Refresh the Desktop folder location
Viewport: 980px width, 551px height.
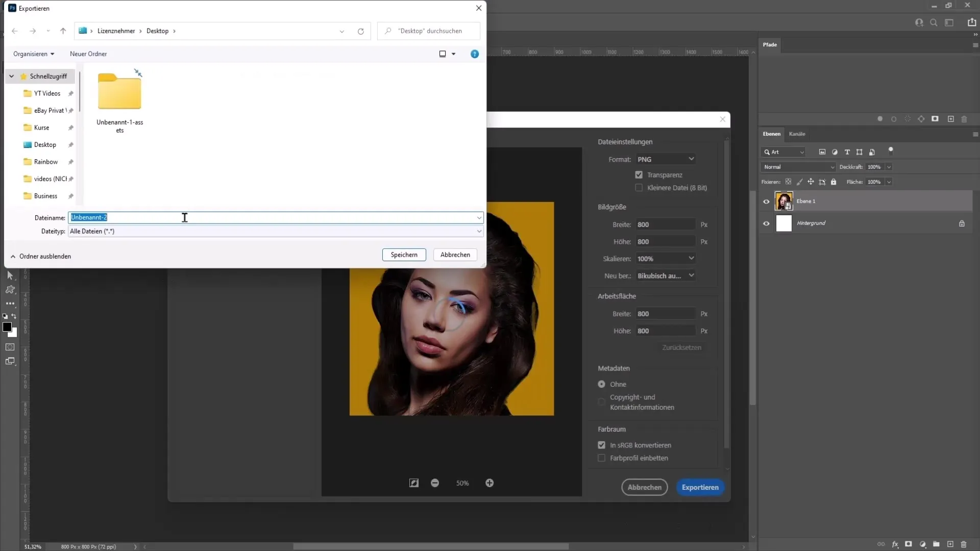[x=361, y=31]
